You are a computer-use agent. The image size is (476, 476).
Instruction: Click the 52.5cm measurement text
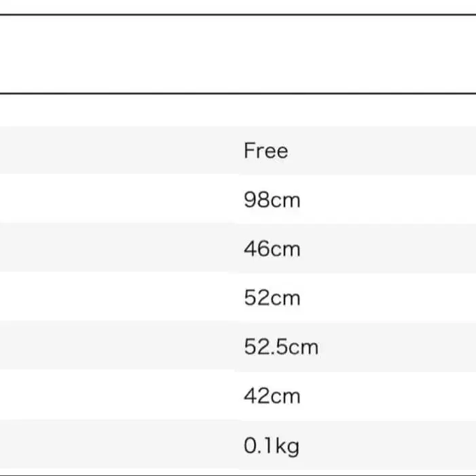[280, 348]
